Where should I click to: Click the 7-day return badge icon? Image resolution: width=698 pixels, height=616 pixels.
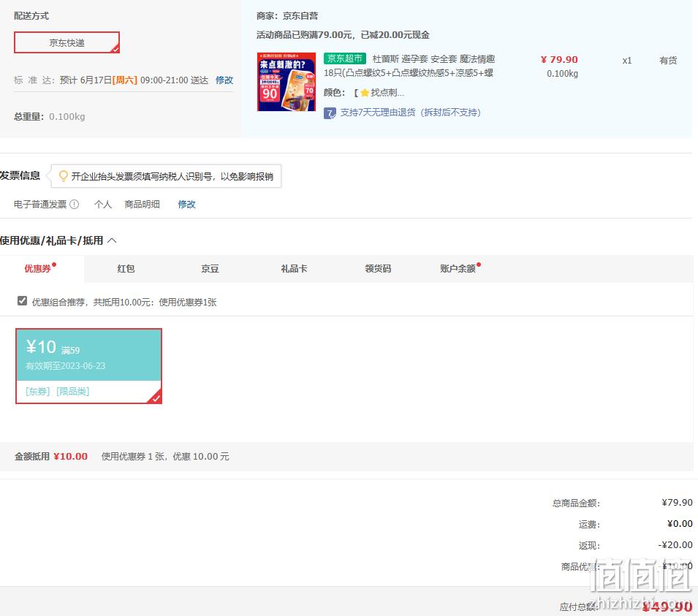[330, 113]
